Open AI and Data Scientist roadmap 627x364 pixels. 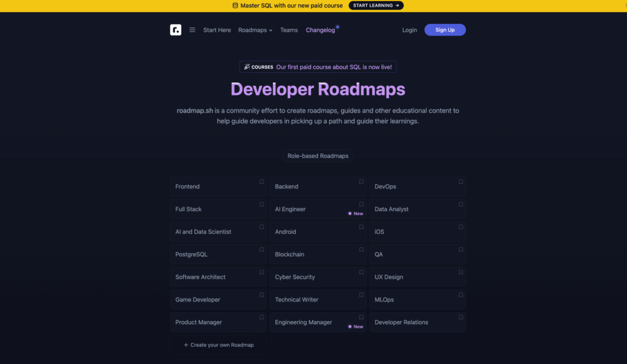(219, 232)
